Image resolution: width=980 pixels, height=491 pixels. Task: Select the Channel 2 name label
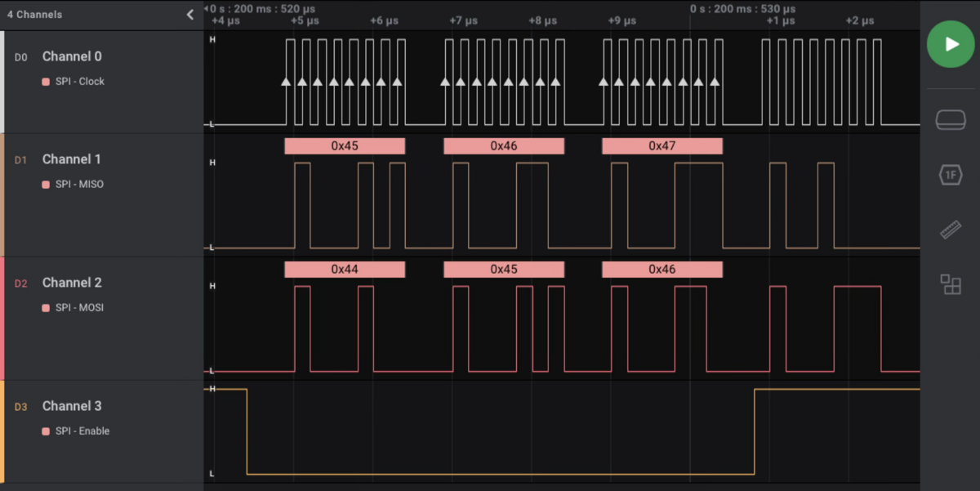click(72, 283)
